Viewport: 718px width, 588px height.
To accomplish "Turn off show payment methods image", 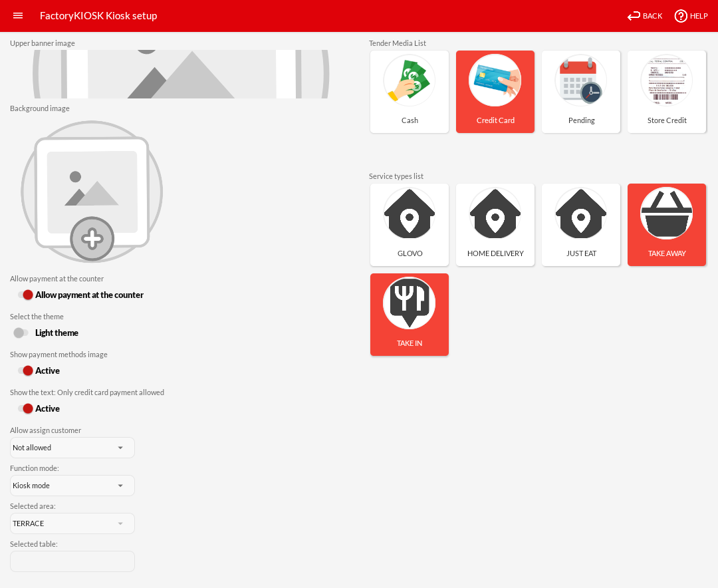I will click(25, 370).
